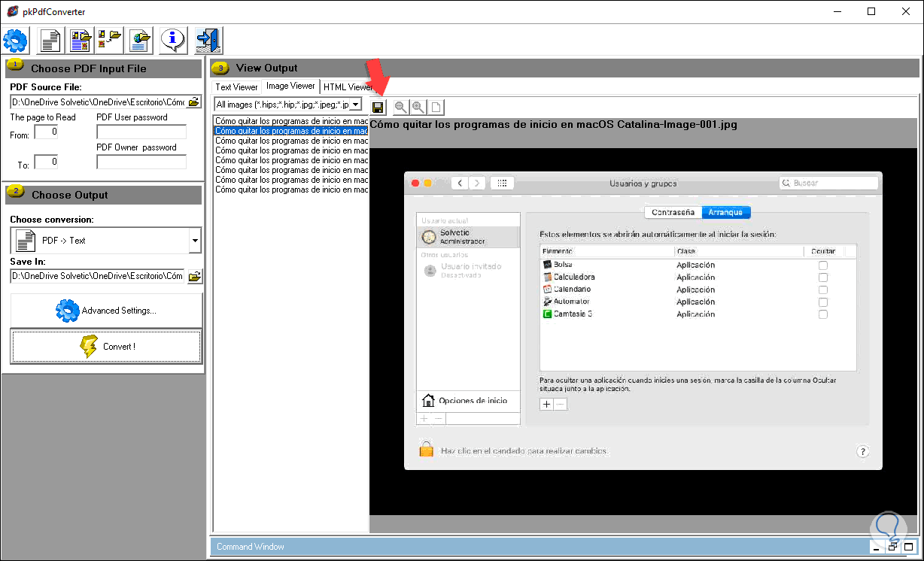Click the text document toolbar icon
Screen dimensions: 924x561
coord(50,39)
